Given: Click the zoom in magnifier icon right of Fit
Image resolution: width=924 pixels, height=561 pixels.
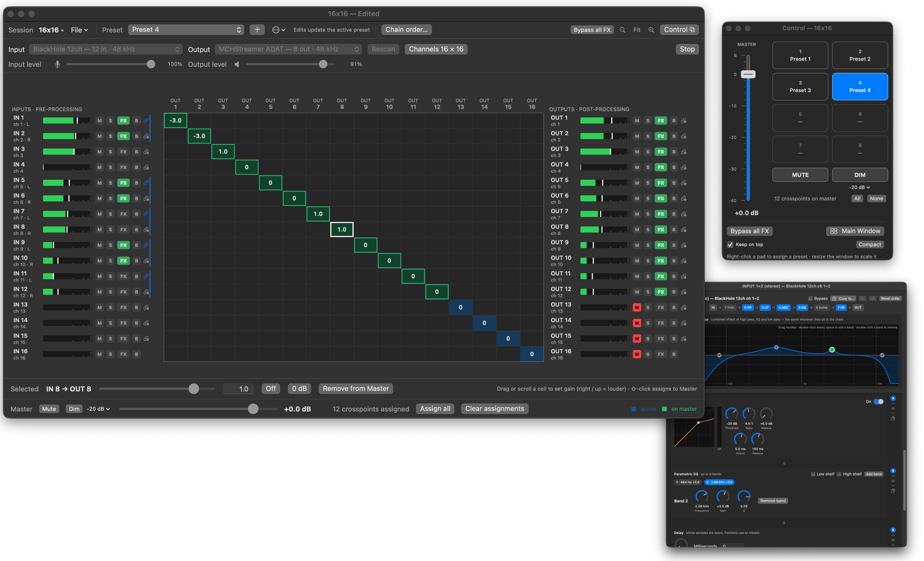Looking at the screenshot, I should 651,30.
